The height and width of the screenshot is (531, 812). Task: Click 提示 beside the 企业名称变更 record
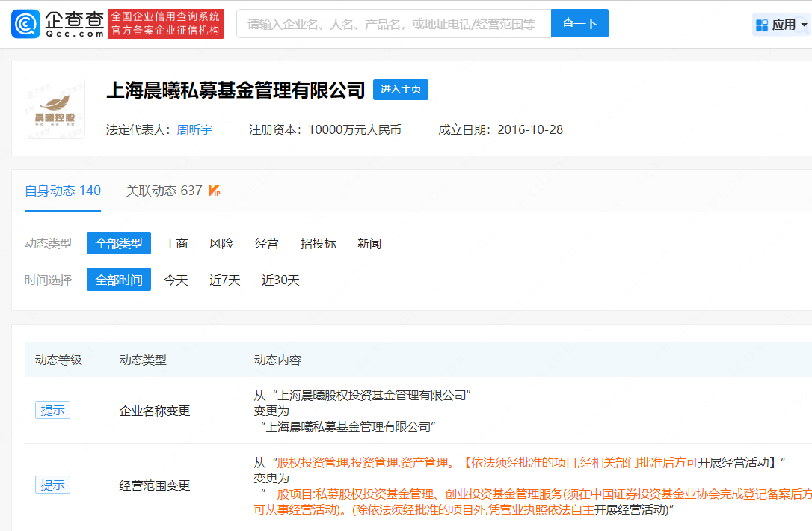click(52, 409)
